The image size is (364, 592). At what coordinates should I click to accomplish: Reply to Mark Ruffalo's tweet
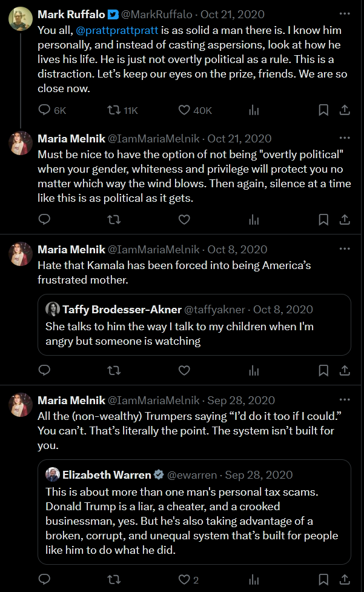point(44,110)
